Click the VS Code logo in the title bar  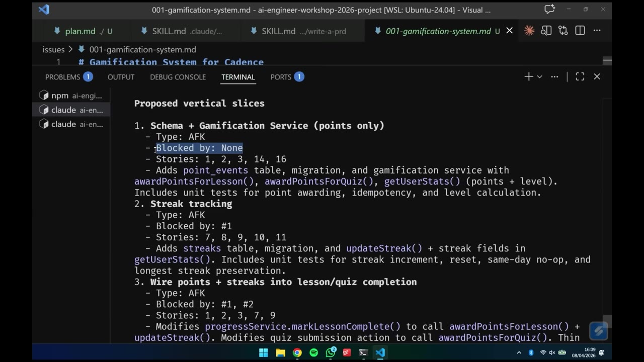click(x=44, y=10)
